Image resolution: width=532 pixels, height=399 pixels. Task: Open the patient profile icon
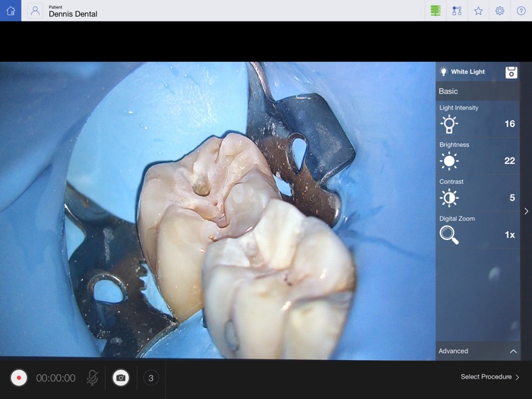pyautogui.click(x=35, y=11)
